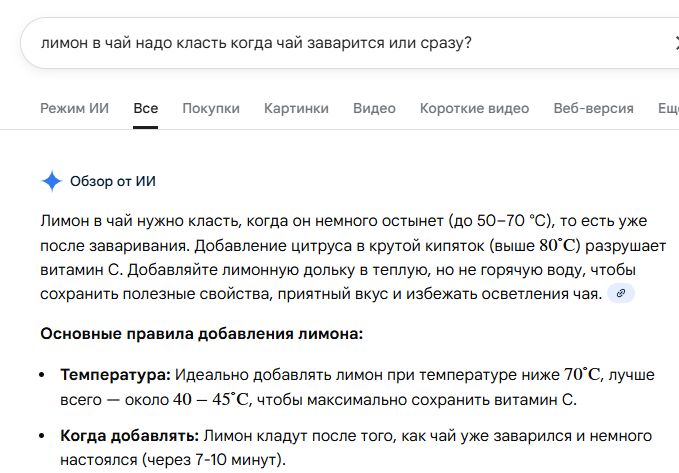Click the Основные правила добавления лимона heading
This screenshot has height=473, width=679.
pos(201,334)
